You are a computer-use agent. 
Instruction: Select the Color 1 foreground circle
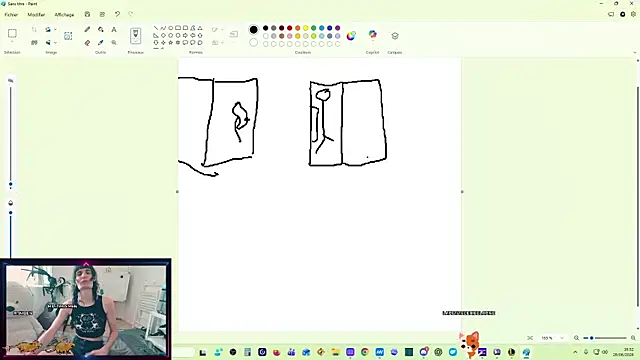tap(253, 29)
